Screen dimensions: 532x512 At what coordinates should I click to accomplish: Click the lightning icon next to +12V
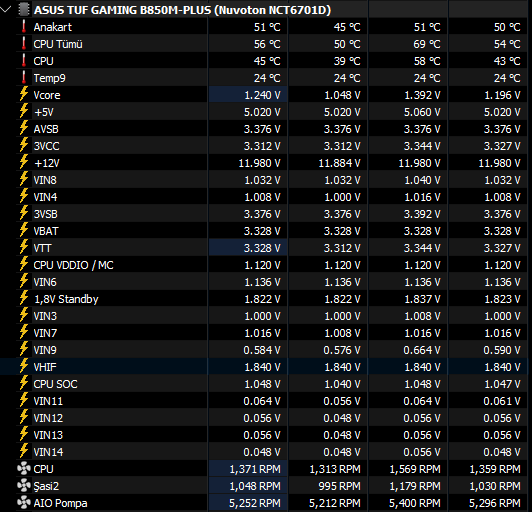pyautogui.click(x=24, y=162)
